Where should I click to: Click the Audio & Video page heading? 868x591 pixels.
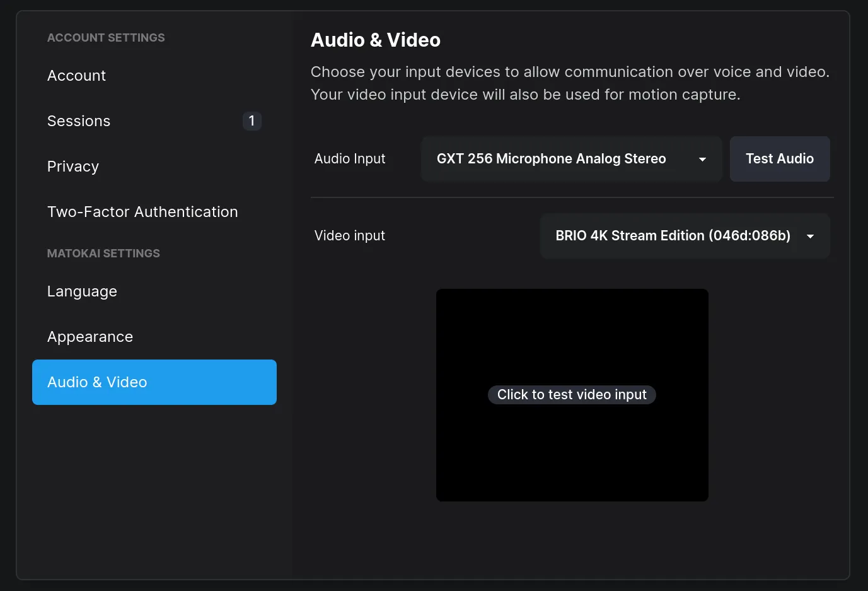tap(376, 40)
